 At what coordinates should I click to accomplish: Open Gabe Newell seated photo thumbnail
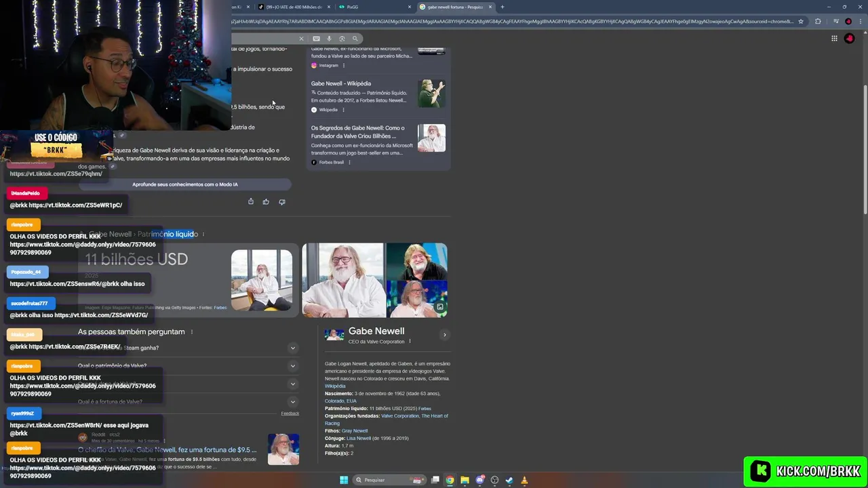262,280
